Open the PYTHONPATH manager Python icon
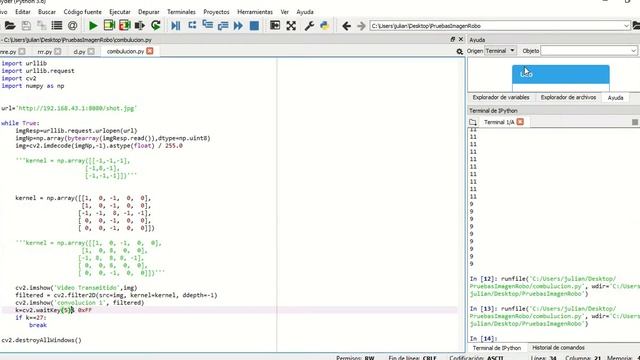Image resolution: width=640 pixels, height=360 pixels. tap(325, 26)
